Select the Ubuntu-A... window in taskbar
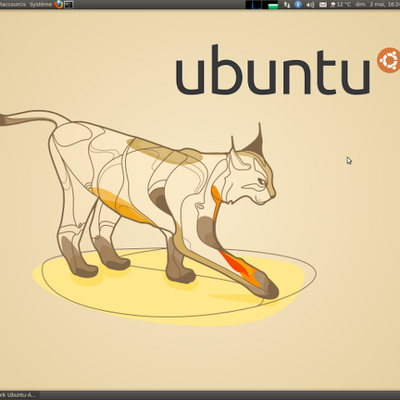The width and height of the screenshot is (400, 400). (x=19, y=395)
